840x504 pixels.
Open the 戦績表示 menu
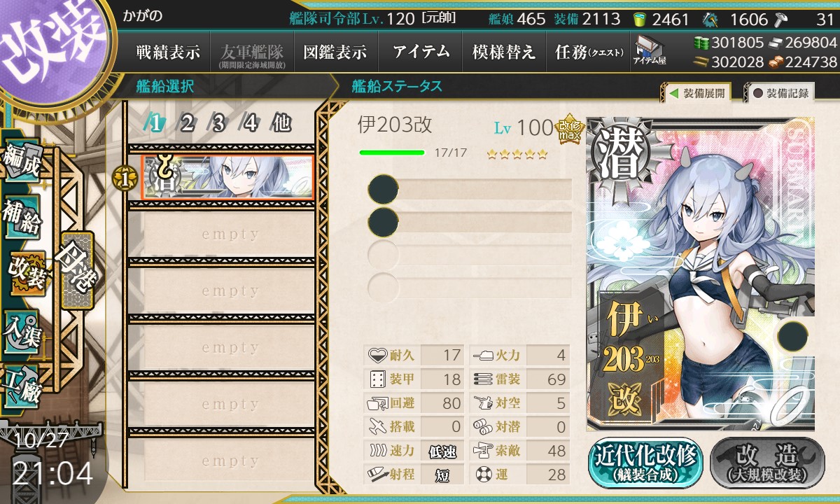[169, 52]
